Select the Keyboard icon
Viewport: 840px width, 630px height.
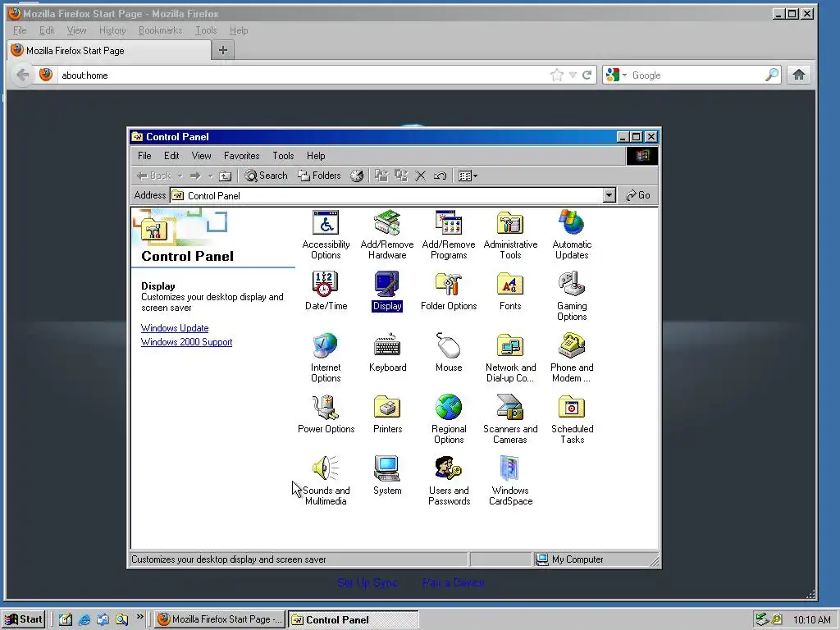pyautogui.click(x=387, y=353)
